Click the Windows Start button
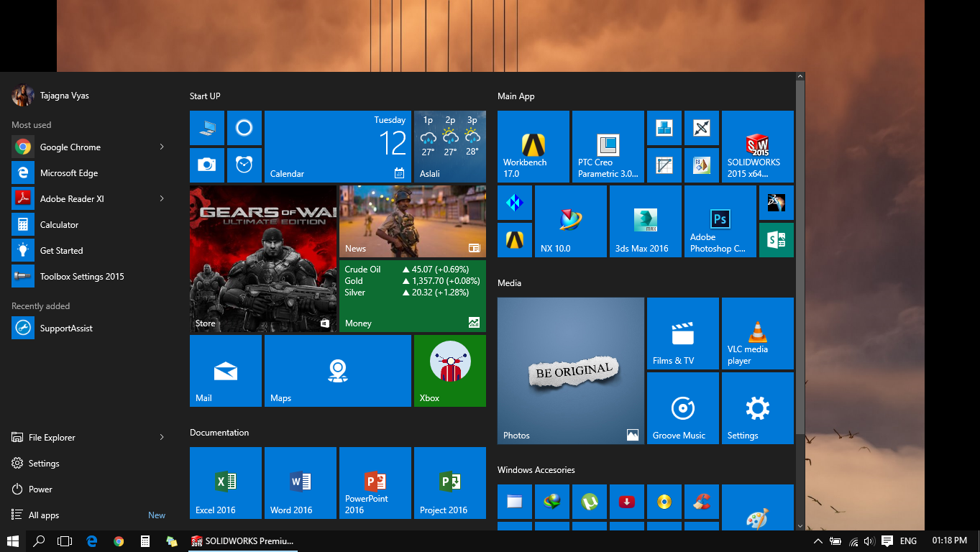This screenshot has height=552, width=980. (x=13, y=540)
